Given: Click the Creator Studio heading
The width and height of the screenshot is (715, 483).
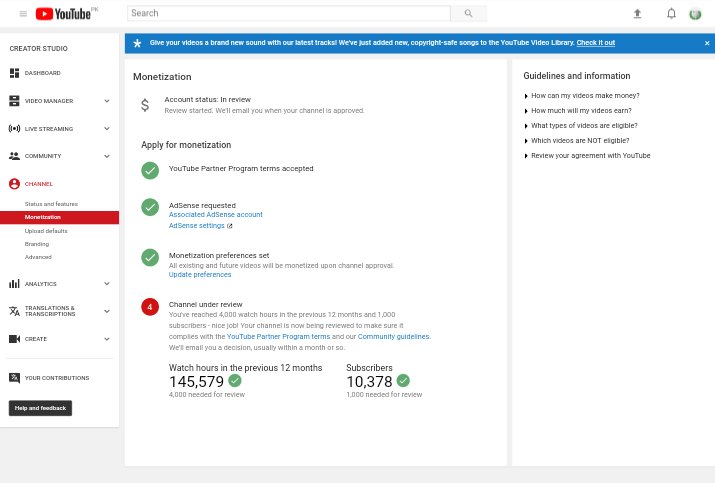Looking at the screenshot, I should (x=38, y=48).
